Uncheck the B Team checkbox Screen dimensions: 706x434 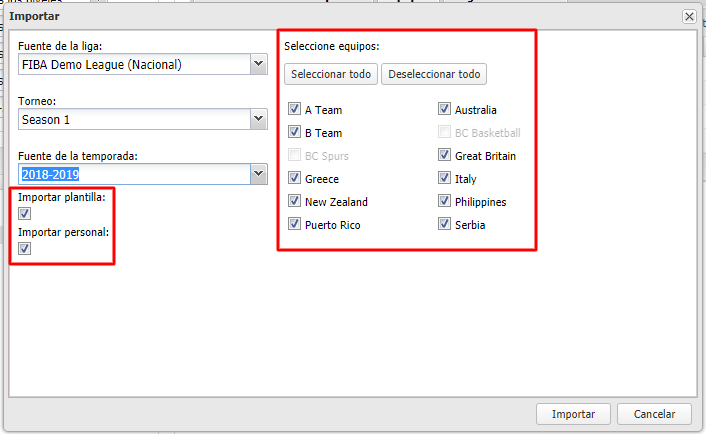pos(295,133)
